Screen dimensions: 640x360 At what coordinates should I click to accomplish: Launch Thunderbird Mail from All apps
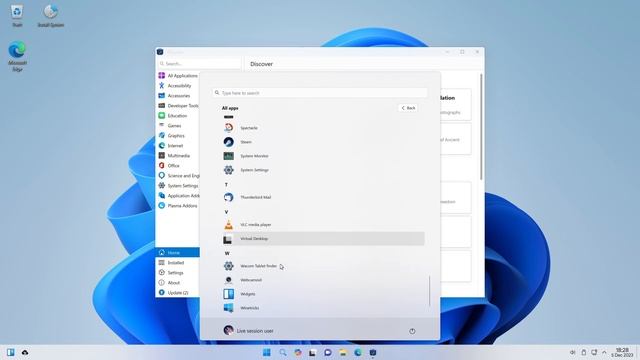tap(323, 197)
